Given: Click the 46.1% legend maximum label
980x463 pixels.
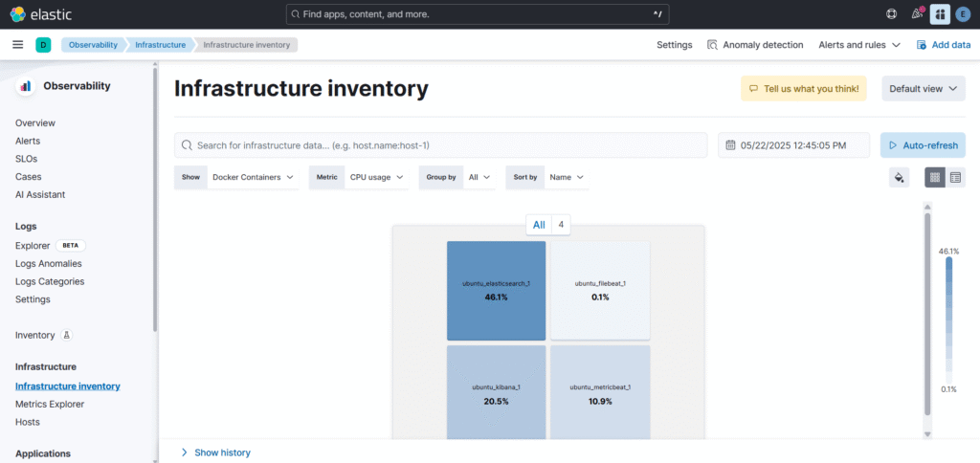Looking at the screenshot, I should pos(948,252).
